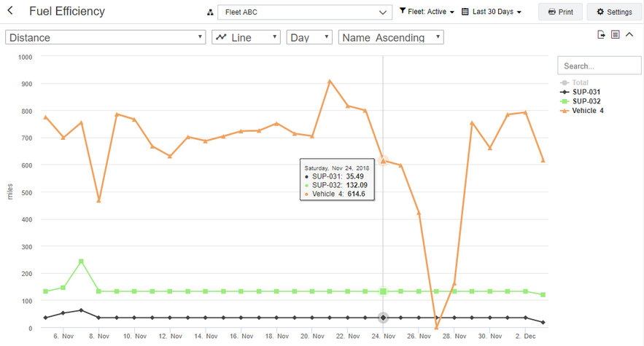
Task: Click the 'SUP-031: 35.49' tooltip line
Action: tap(334, 176)
